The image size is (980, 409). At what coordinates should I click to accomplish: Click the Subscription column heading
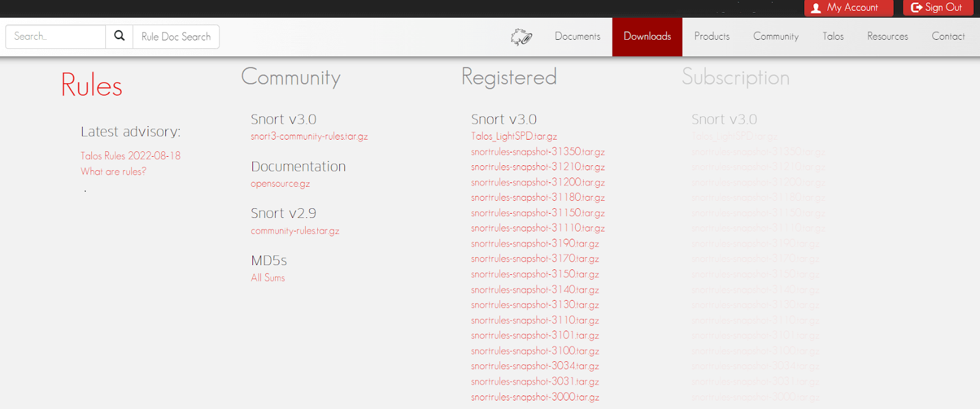click(736, 78)
